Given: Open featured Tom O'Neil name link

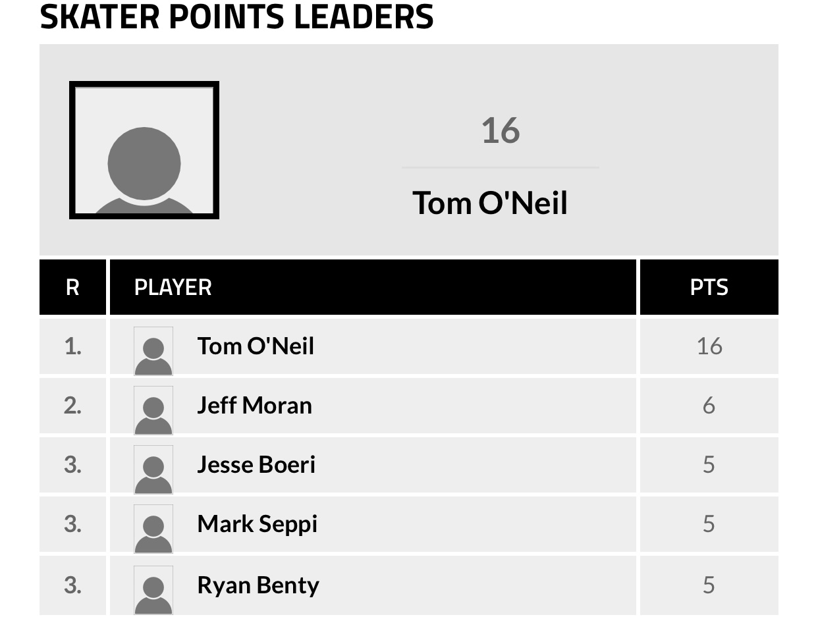Looking at the screenshot, I should 489,203.
